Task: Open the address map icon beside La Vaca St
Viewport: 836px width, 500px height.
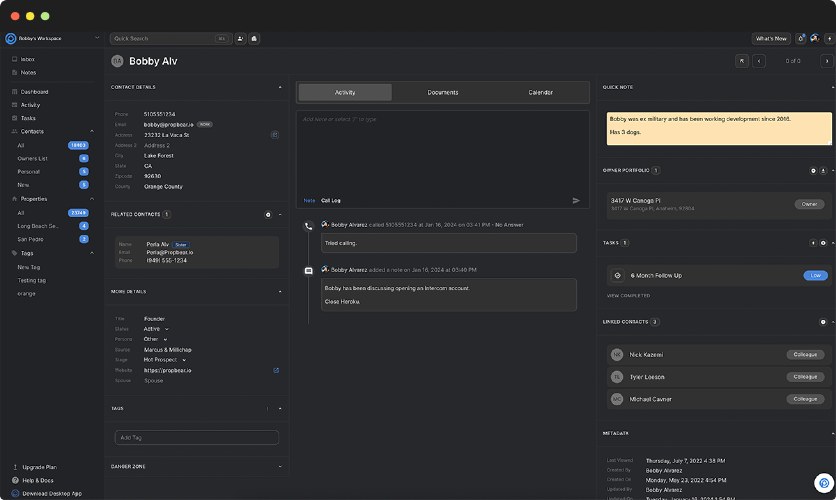Action: point(274,134)
